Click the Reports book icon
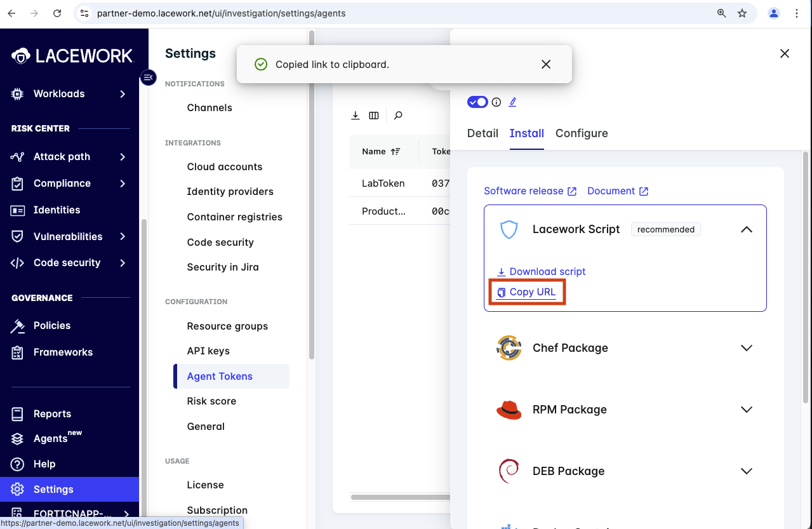The width and height of the screenshot is (812, 529). (18, 414)
